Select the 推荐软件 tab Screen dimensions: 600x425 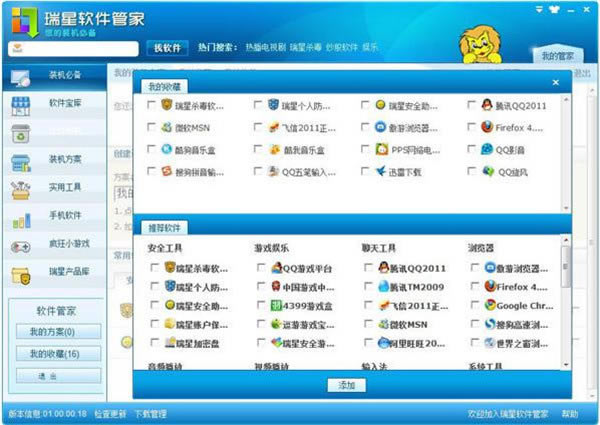point(164,228)
